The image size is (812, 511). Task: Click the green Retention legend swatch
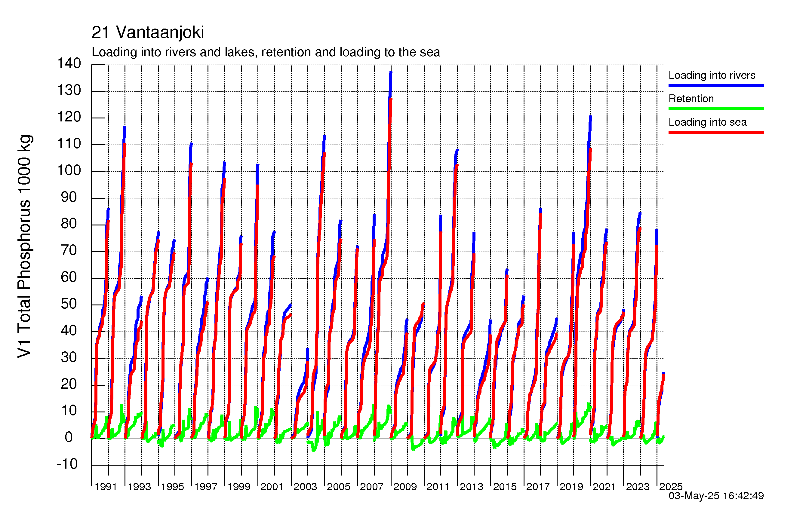coord(716,109)
